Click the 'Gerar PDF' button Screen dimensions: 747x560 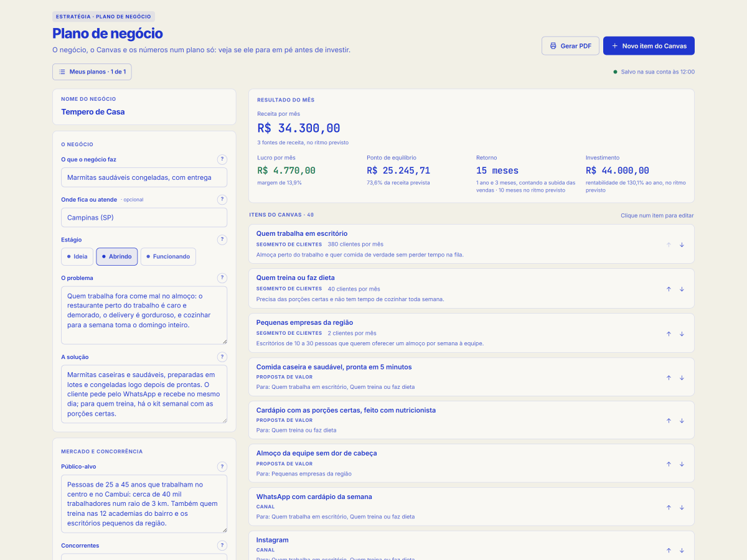[x=571, y=46]
